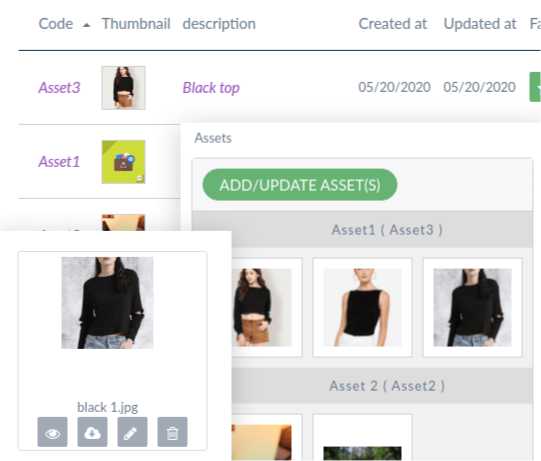This screenshot has width=541, height=461.
Task: Click the large black 1.jpg preview image
Action: pyautogui.click(x=107, y=303)
